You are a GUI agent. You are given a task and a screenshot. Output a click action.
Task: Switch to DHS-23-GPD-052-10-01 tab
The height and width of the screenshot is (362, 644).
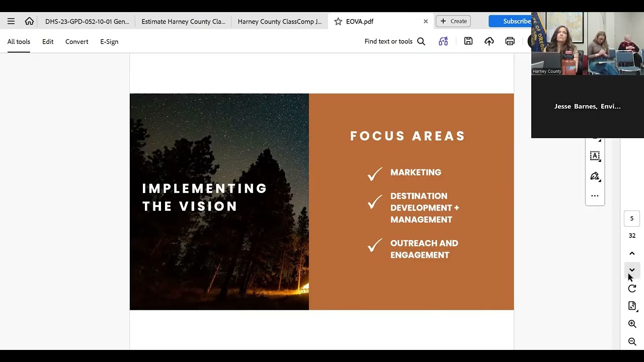click(87, 21)
